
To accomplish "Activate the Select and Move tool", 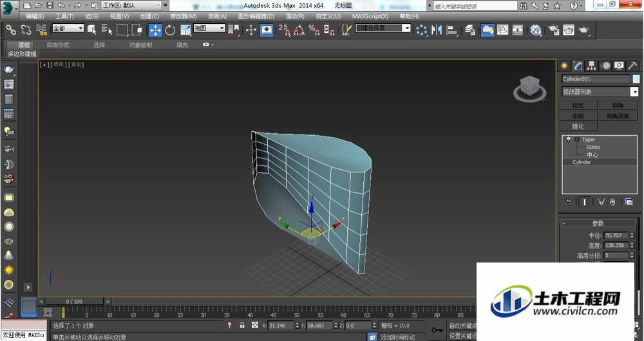I will pyautogui.click(x=155, y=30).
